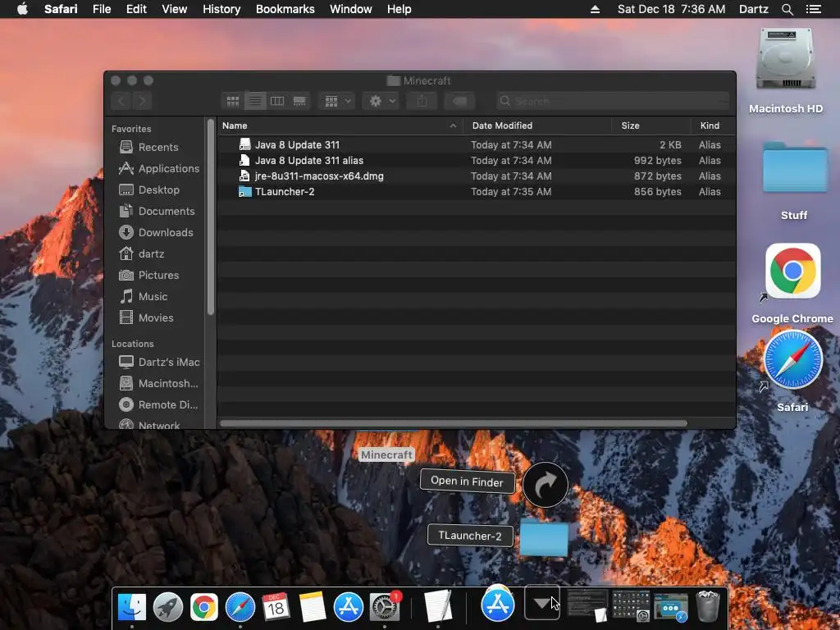
Task: Select Dartz's iMac under Locations
Action: [x=159, y=362]
